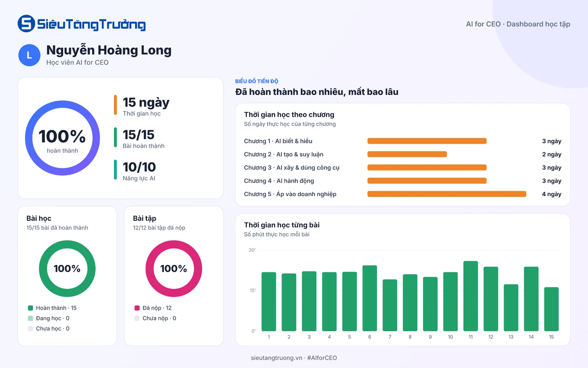Click the green Hoàn thành legend swatch

pyautogui.click(x=31, y=308)
